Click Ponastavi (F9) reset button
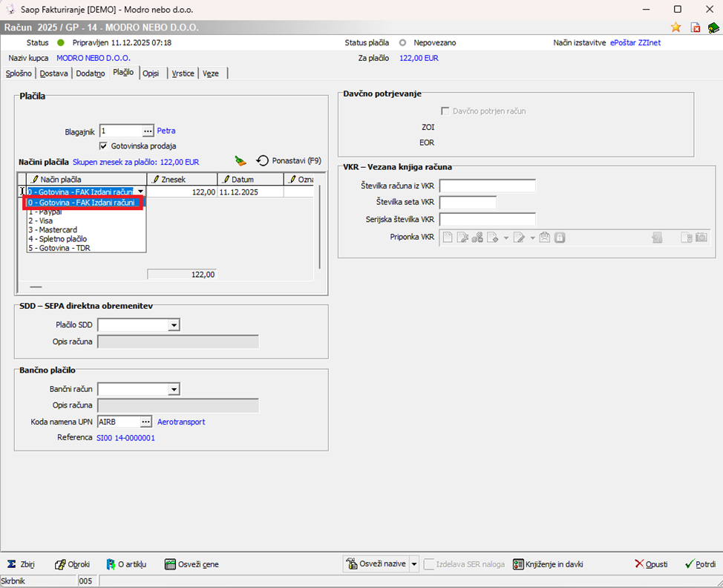Screen dimensions: 723x588 coord(289,160)
